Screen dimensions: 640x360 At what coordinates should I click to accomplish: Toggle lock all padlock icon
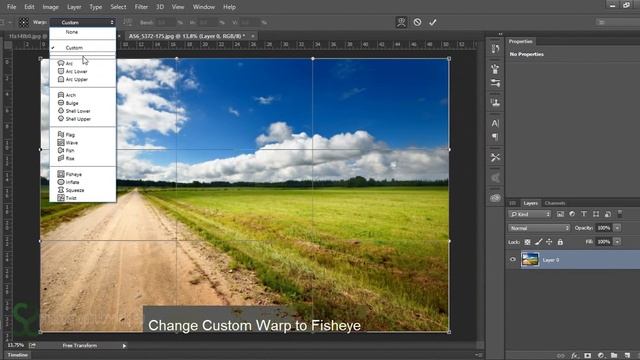[x=560, y=242]
